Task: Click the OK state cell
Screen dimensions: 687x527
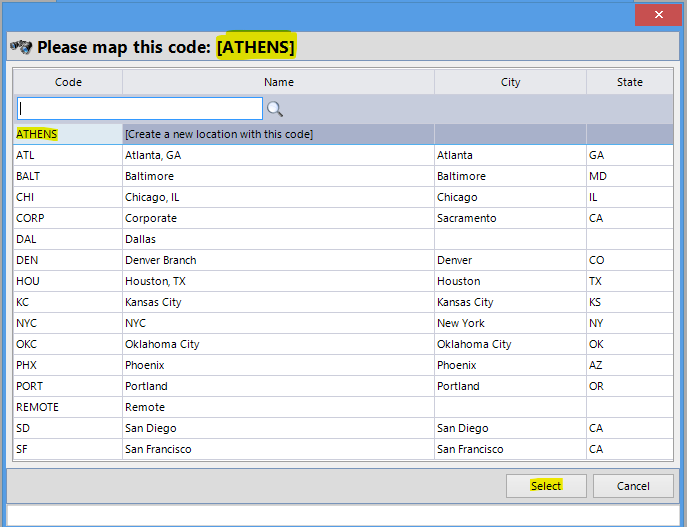Action: [x=630, y=344]
